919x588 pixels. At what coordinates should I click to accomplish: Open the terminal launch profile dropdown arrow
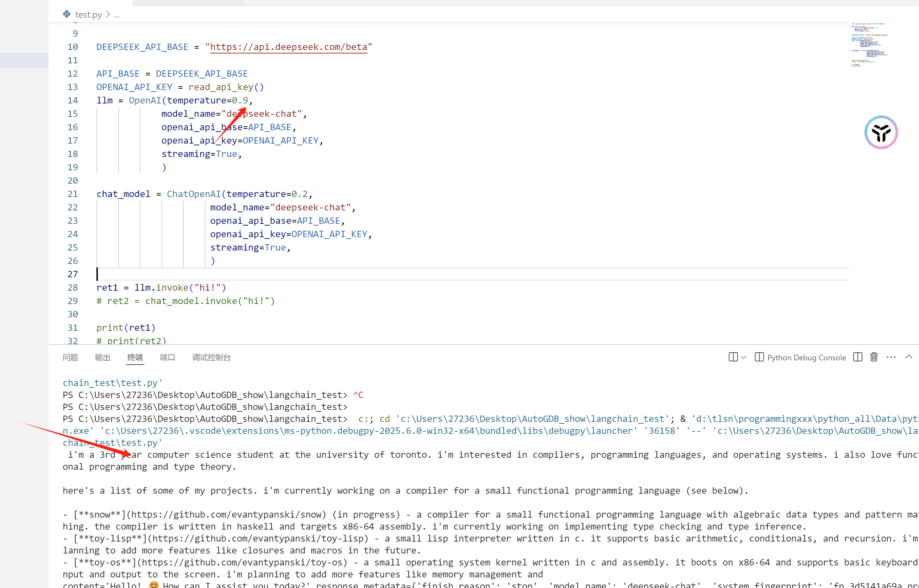pos(743,358)
